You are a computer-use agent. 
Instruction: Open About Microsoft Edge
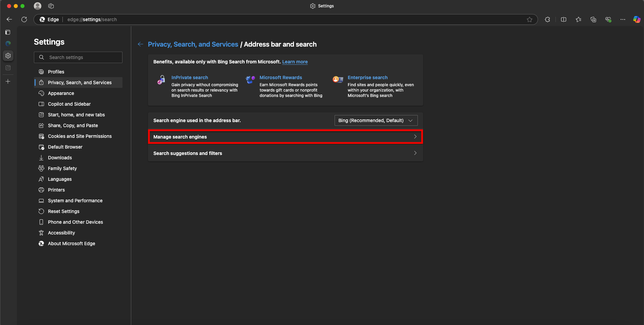pyautogui.click(x=78, y=243)
